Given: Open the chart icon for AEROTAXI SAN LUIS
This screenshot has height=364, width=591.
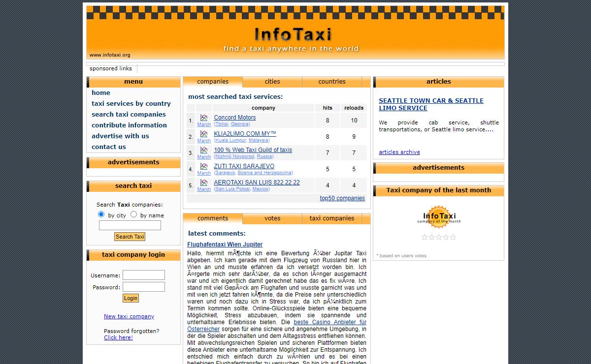Looking at the screenshot, I should click(204, 182).
